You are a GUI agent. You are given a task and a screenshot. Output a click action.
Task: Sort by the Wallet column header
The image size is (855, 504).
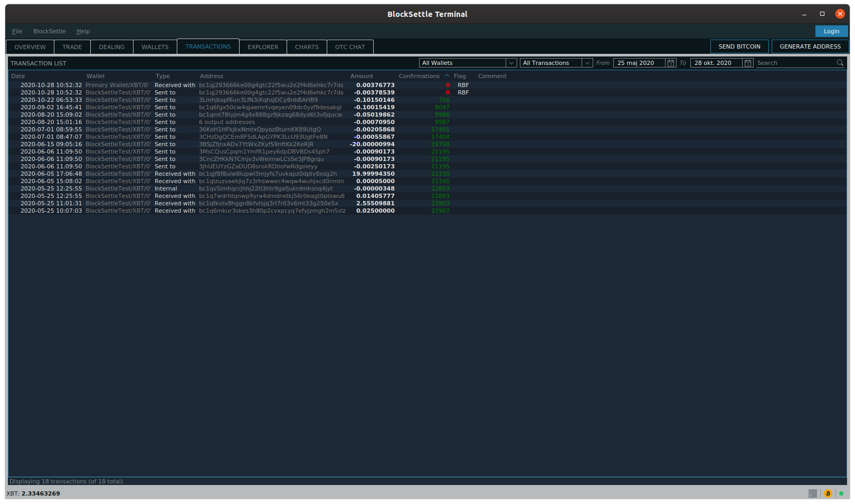click(96, 76)
